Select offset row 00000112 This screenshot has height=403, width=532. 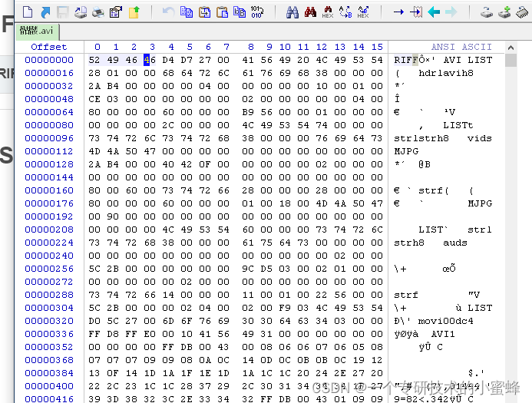click(49, 151)
